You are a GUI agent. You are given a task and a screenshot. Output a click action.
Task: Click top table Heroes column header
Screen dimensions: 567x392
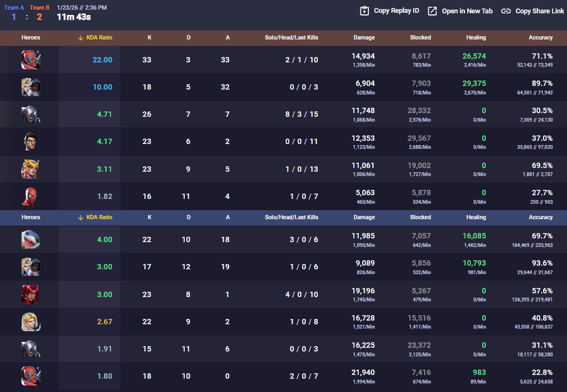[x=31, y=37]
